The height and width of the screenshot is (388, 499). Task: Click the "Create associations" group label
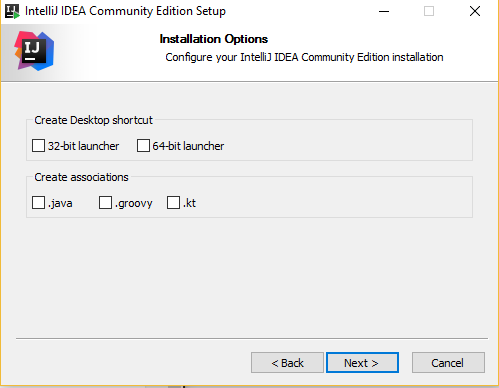point(81,177)
